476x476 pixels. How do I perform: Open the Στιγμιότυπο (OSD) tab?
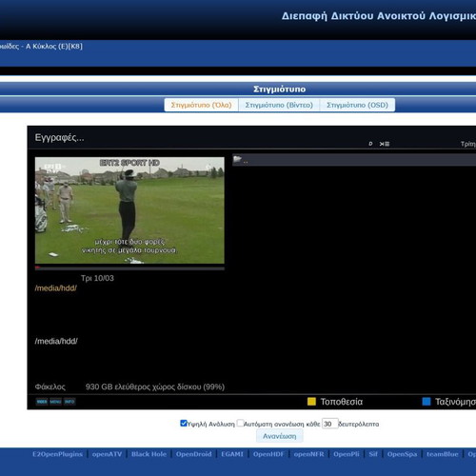[357, 105]
